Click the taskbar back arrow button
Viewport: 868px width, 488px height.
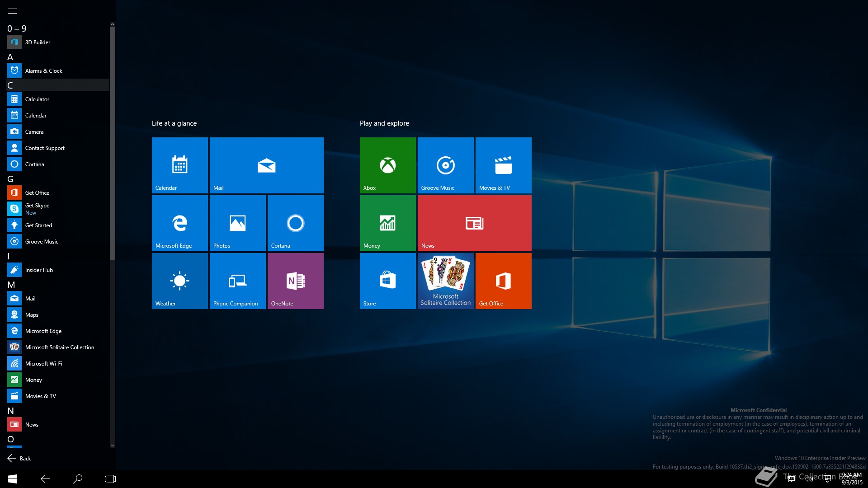45,479
